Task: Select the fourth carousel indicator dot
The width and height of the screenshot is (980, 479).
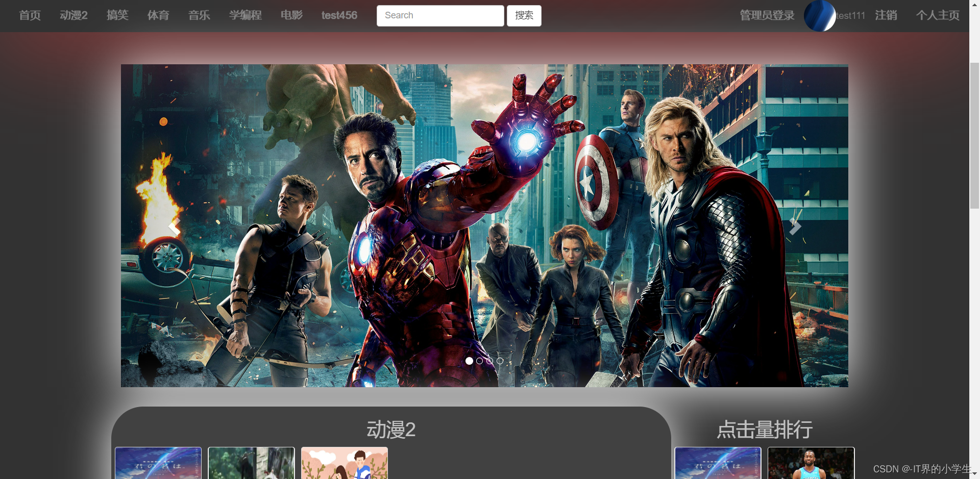Action: click(500, 361)
